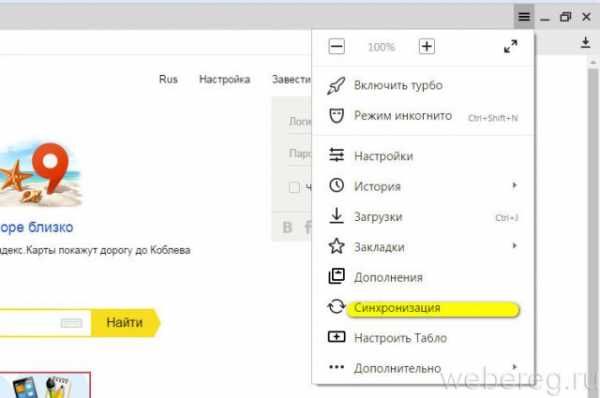600x398 pixels.
Task: Restore down the browser window
Action: pyautogui.click(x=566, y=17)
